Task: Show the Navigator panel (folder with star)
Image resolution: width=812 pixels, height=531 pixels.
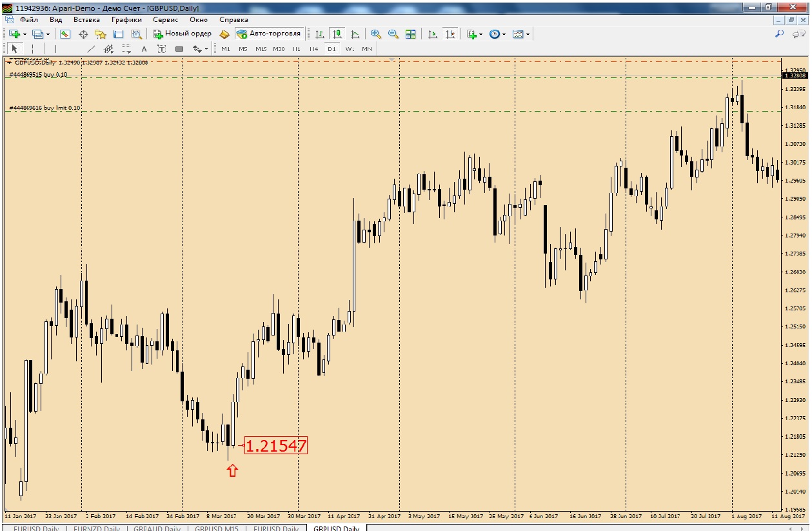Action: click(x=101, y=34)
